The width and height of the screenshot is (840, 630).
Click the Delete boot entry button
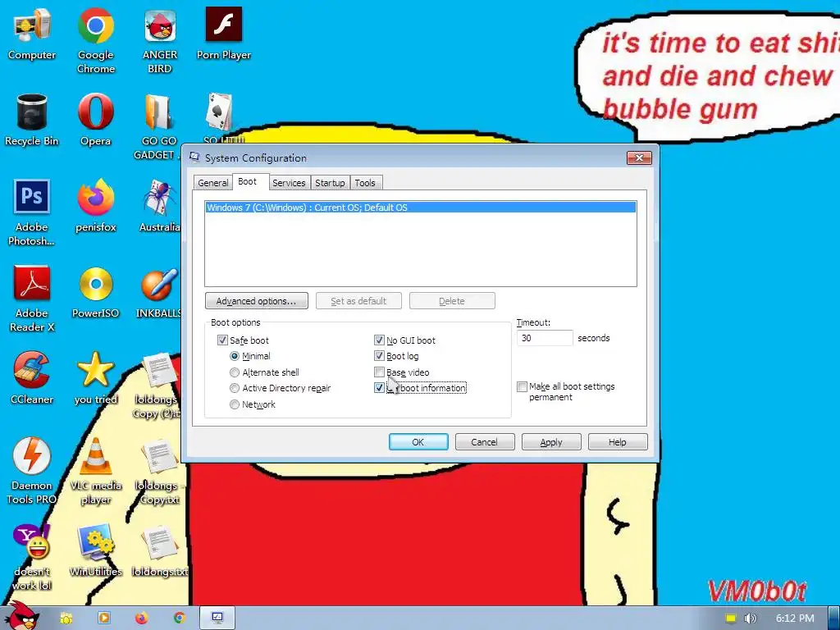click(452, 301)
